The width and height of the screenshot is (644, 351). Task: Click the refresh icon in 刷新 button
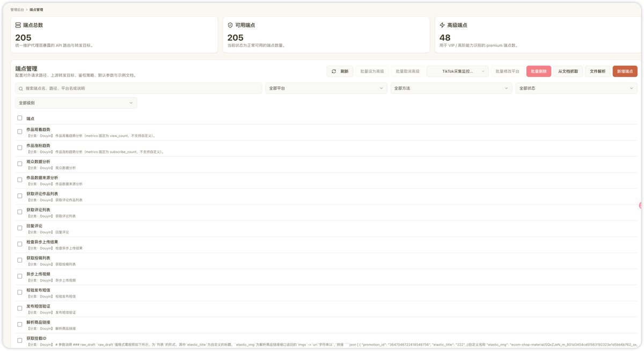(x=334, y=71)
